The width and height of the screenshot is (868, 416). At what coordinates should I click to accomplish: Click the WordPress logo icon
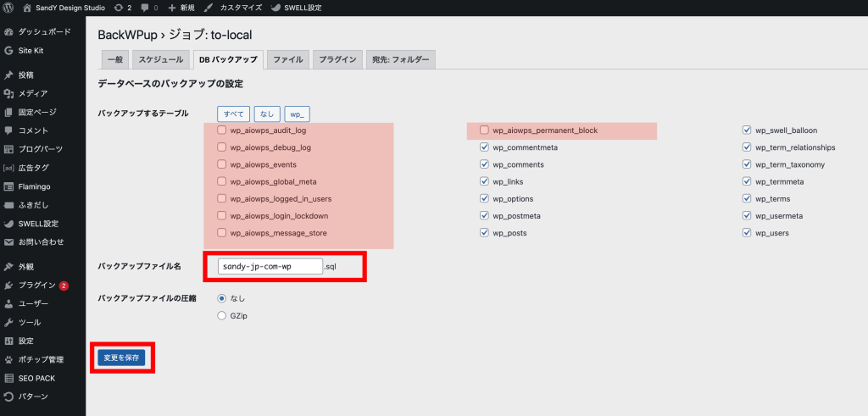coord(8,8)
